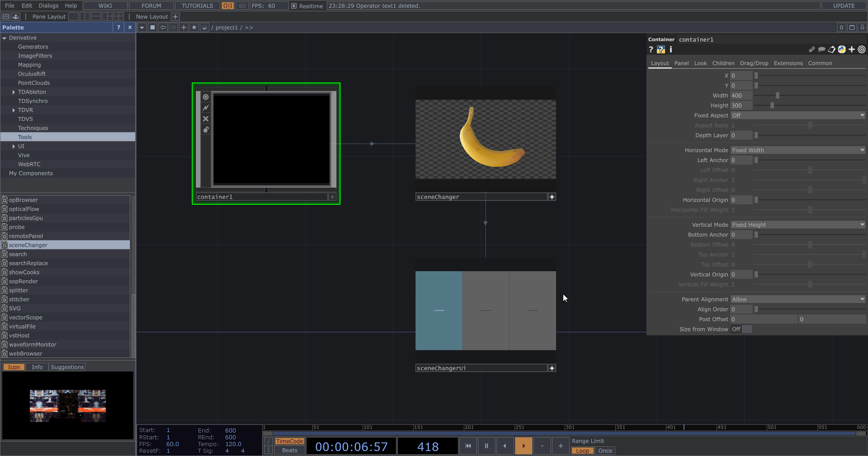Screen dimensions: 868x456
Task: Switch to the Look parameter tab
Action: tap(700, 63)
